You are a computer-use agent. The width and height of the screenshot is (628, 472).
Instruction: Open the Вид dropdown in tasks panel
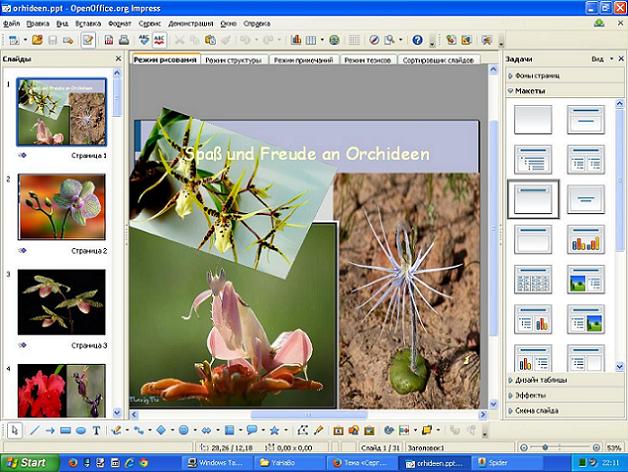pyautogui.click(x=599, y=59)
